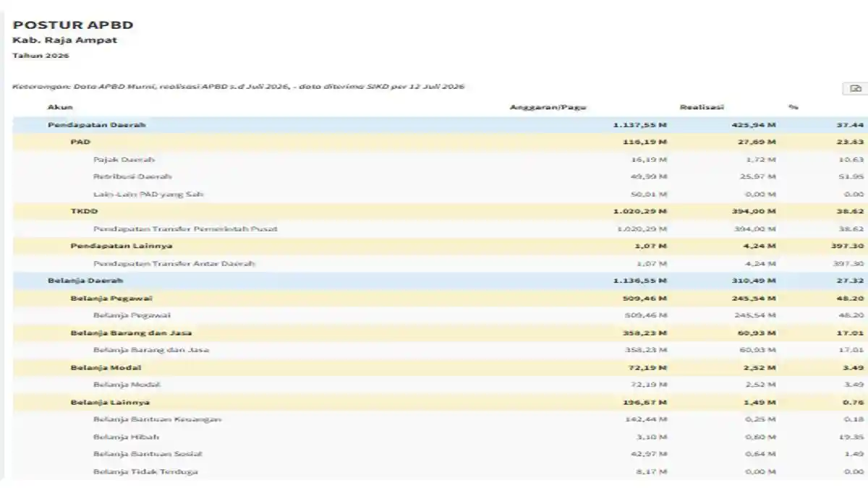Click the Belanja Hibah row
Screen dimensions: 868x488
pos(441,437)
